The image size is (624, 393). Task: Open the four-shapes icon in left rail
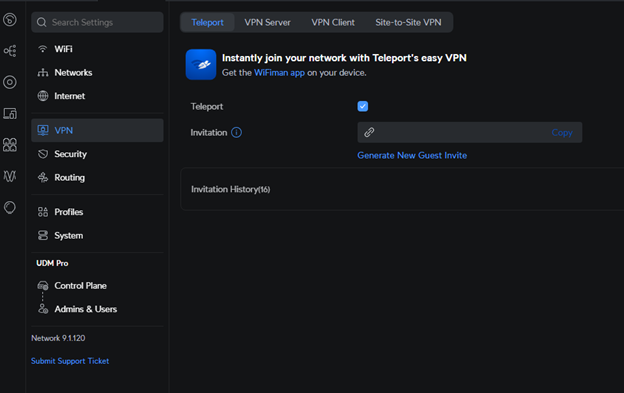[10, 145]
